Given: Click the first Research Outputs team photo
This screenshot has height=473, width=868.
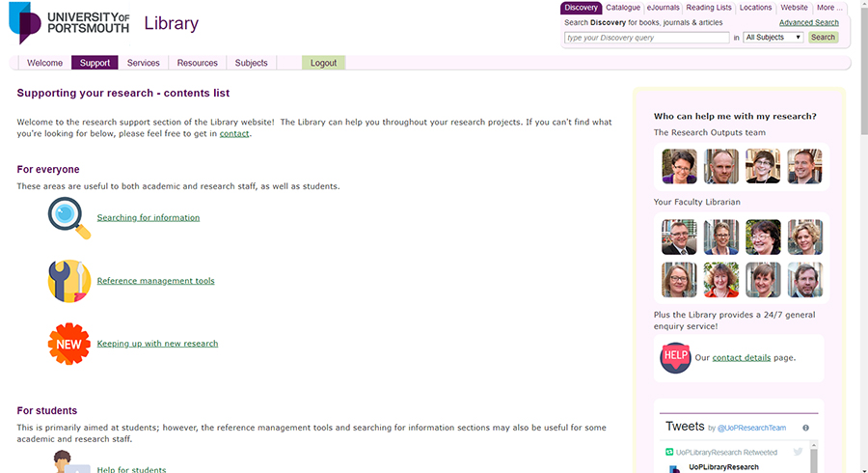Looking at the screenshot, I should click(679, 166).
